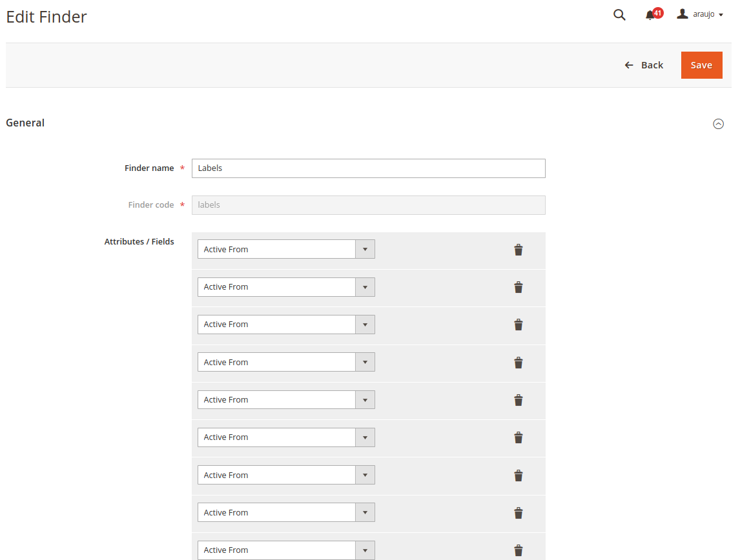The width and height of the screenshot is (740, 560).
Task: Open the araujo account menu
Action: pyautogui.click(x=700, y=14)
